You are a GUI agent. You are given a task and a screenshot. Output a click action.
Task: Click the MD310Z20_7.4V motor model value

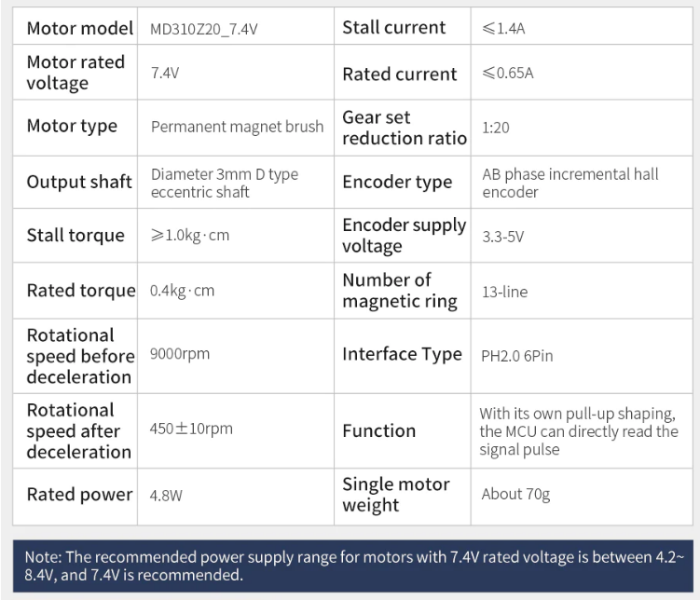tap(203, 29)
